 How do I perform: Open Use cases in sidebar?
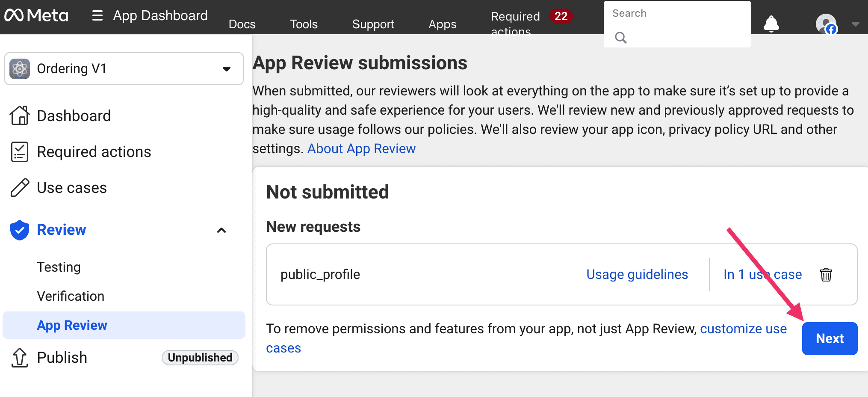pos(72,188)
